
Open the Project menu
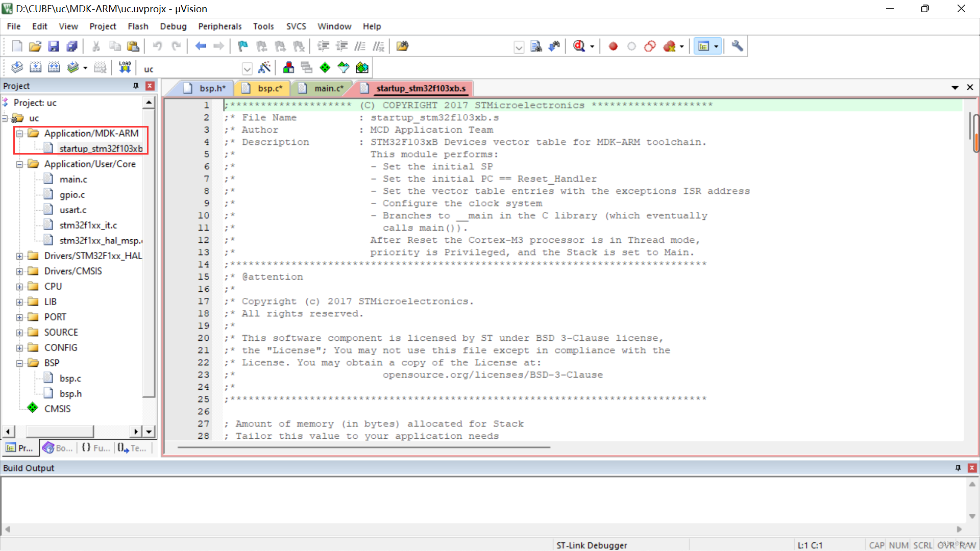(x=103, y=26)
